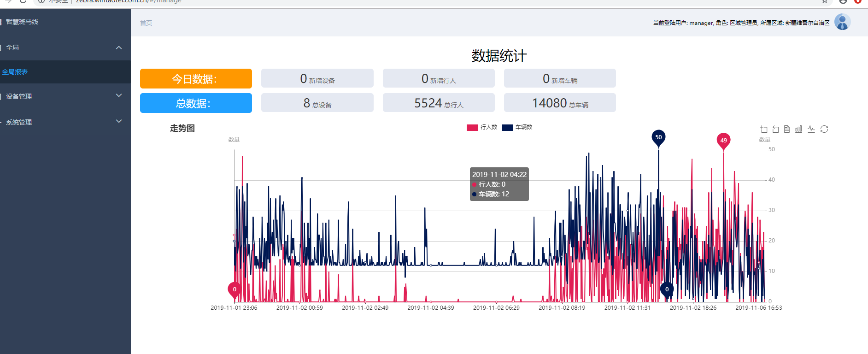Switch trend chart to bar type
This screenshot has width=868, height=354.
798,129
